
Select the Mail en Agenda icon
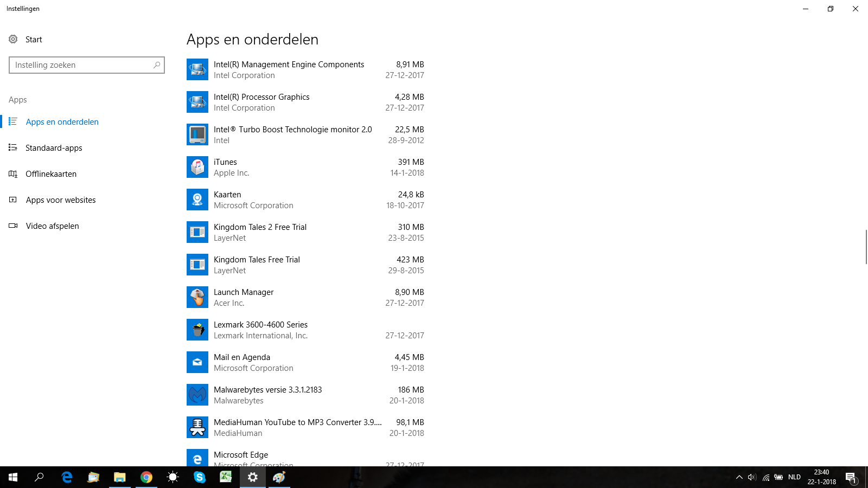197,362
